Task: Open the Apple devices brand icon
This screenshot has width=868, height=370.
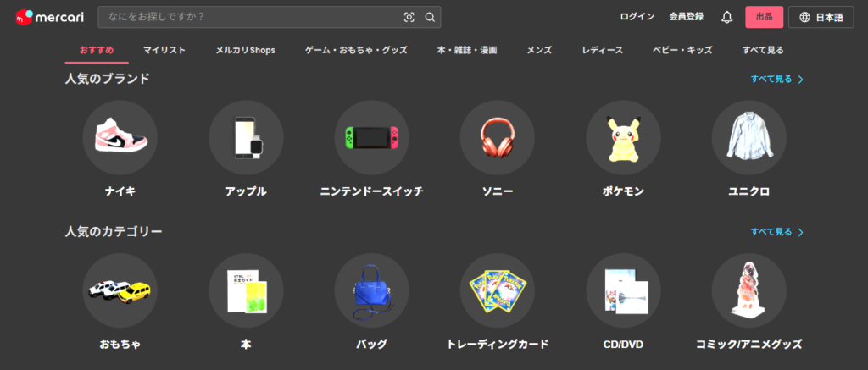Action: [x=246, y=138]
